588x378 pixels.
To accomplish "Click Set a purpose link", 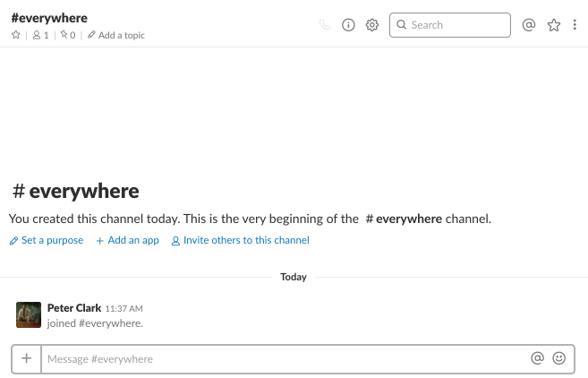I will click(x=47, y=240).
